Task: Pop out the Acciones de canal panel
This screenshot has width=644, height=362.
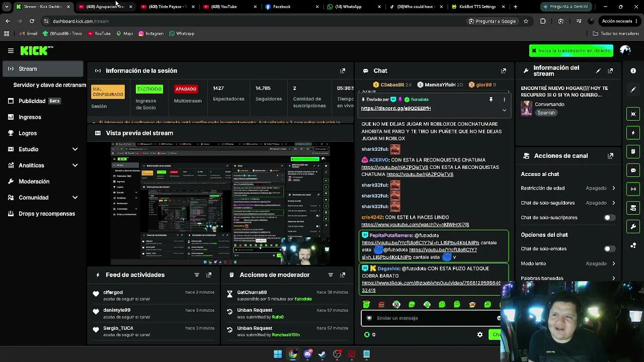Action: pos(610,156)
